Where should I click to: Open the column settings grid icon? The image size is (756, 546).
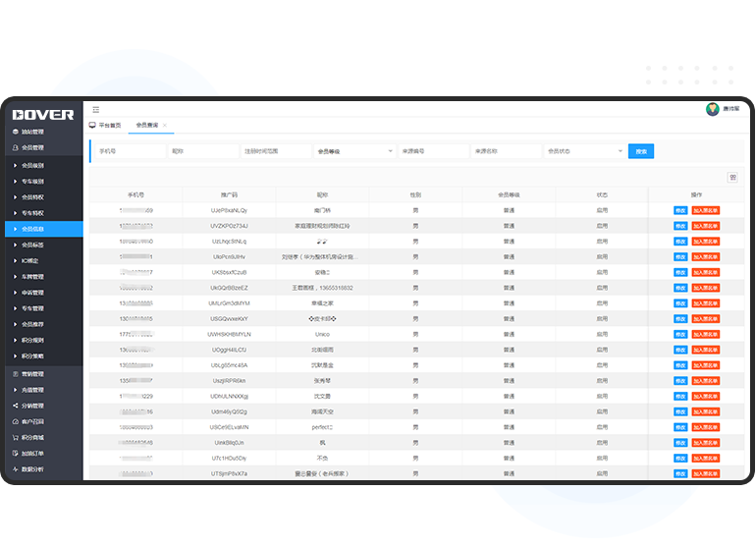[731, 178]
